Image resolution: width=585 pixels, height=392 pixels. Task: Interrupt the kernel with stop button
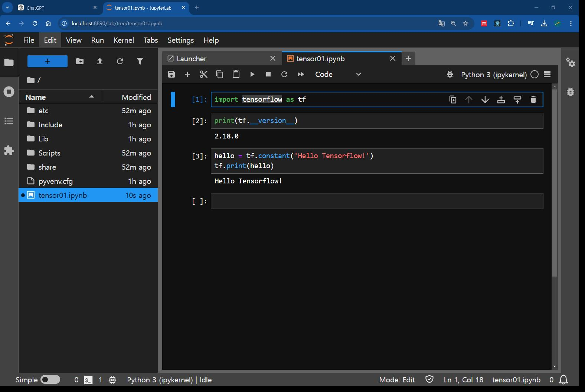point(268,74)
